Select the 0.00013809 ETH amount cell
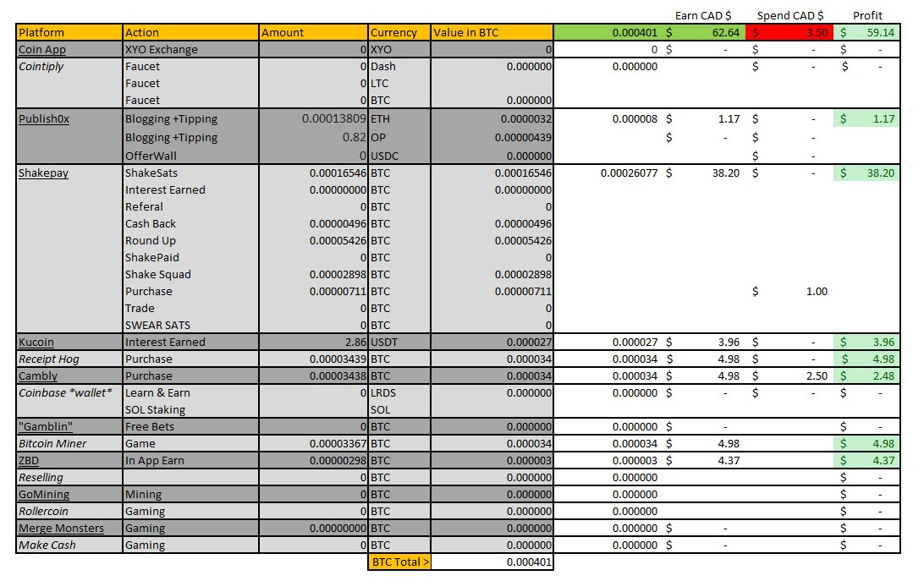This screenshot has width=924, height=581. pyautogui.click(x=313, y=118)
